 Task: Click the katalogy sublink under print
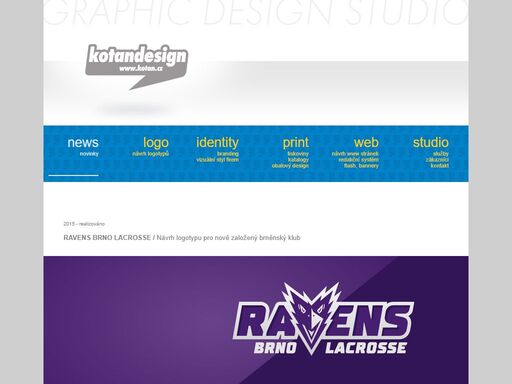tap(298, 160)
